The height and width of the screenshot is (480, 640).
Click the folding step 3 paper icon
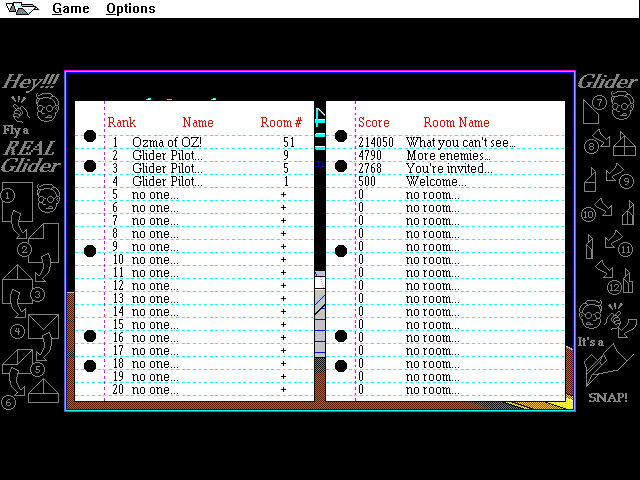coord(17,284)
